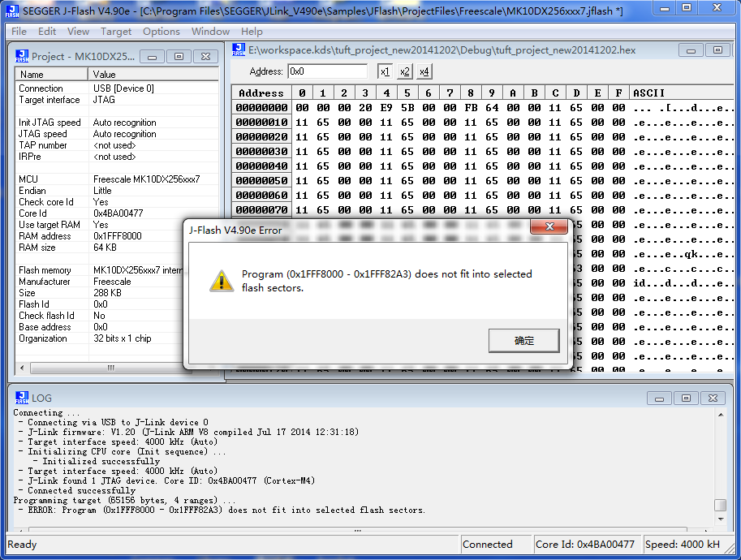This screenshot has width=741, height=560.
Task: Select the RAM address '0x1FFF8000' value
Action: pos(117,236)
